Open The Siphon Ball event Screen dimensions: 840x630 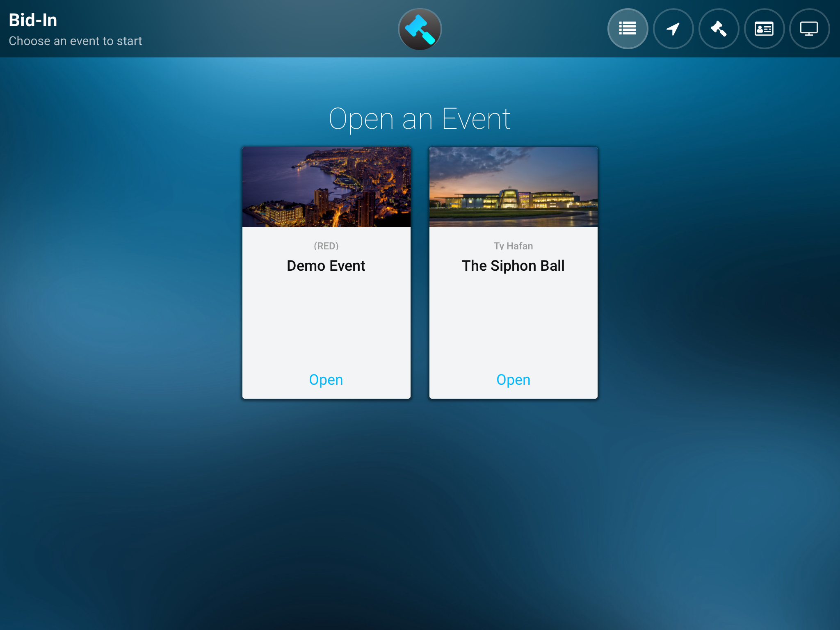click(513, 380)
